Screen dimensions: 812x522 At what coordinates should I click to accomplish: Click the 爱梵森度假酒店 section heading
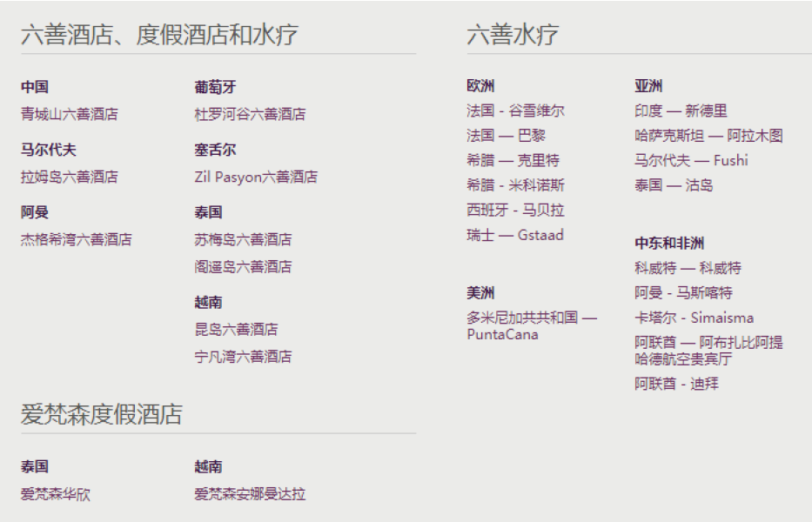click(102, 415)
